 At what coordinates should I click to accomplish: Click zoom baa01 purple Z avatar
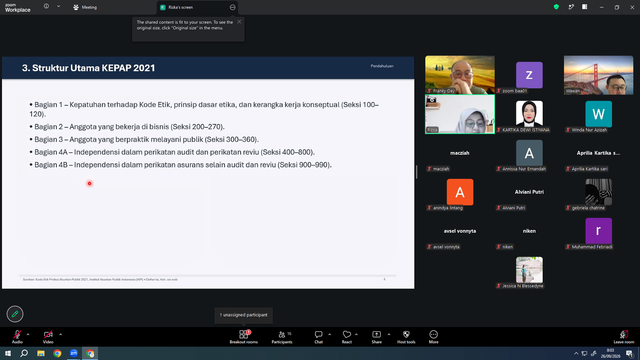[x=529, y=75]
